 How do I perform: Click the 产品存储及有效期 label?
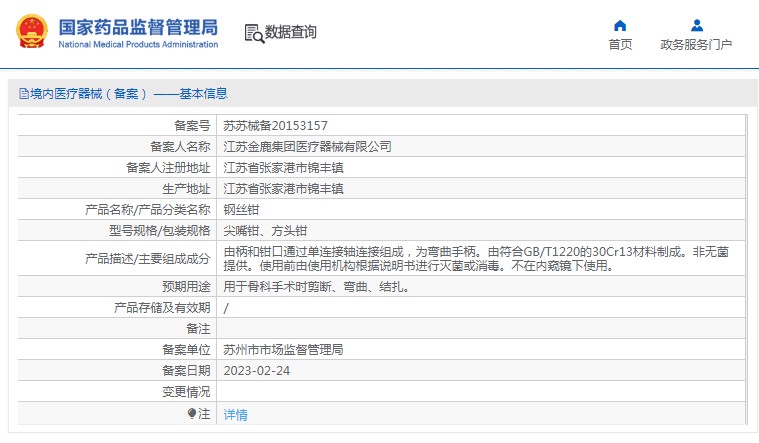(x=162, y=308)
